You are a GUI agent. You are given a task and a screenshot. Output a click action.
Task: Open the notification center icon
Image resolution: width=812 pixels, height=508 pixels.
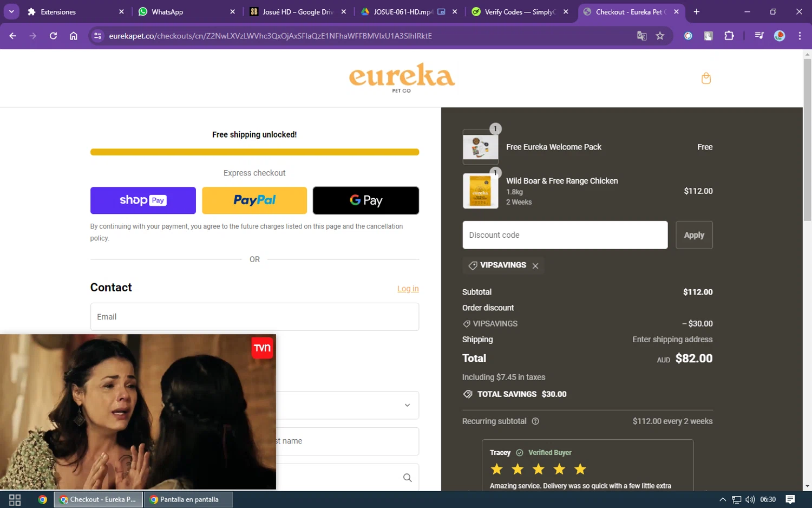coord(790,500)
